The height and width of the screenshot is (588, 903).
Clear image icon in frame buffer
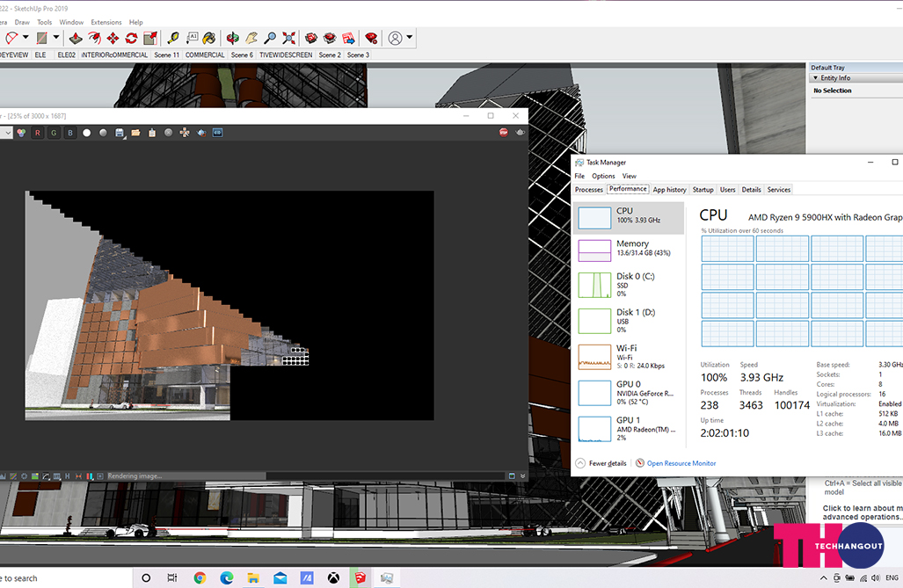(x=168, y=133)
